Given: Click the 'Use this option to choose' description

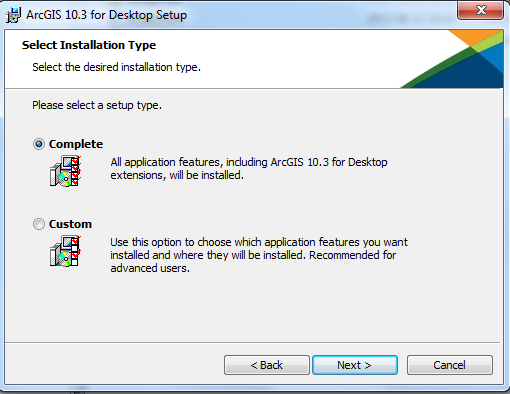Looking at the screenshot, I should point(259,255).
